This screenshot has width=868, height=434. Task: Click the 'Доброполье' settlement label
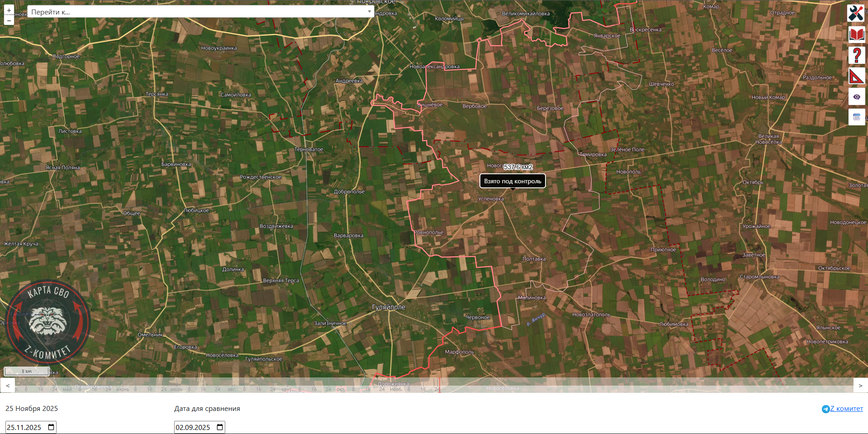pos(349,191)
